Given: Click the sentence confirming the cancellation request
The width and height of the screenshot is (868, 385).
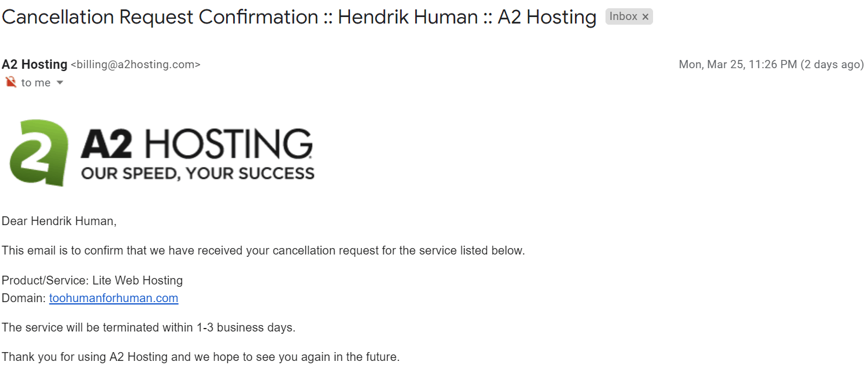Looking at the screenshot, I should [x=263, y=250].
